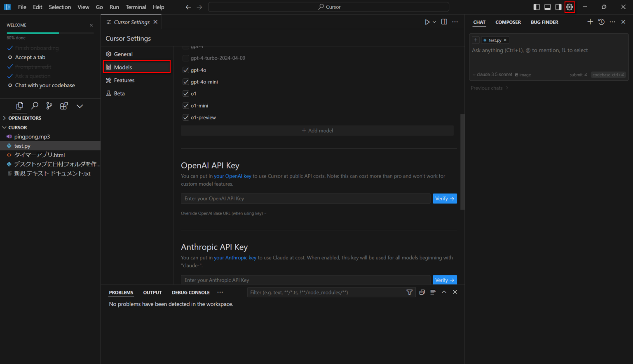633x364 pixels.
Task: Split the editor with the split icon
Action: tap(444, 22)
